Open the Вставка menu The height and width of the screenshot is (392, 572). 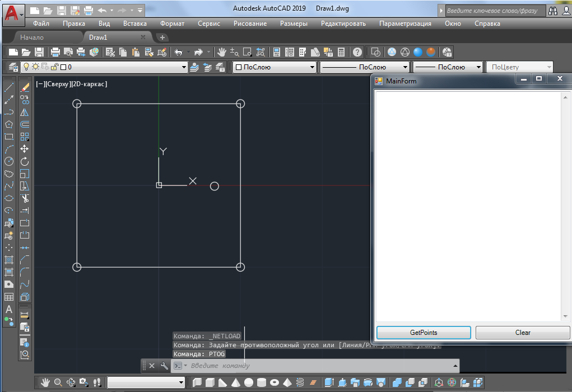click(135, 24)
